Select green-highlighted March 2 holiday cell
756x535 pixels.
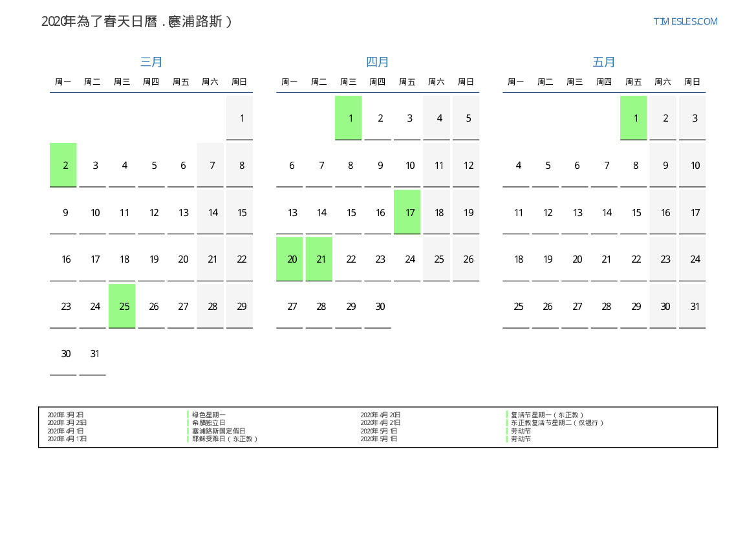[63, 165]
